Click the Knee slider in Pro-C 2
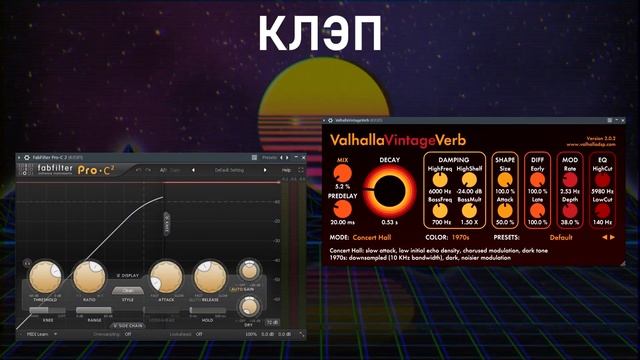Screen dimensions: 640x360 (47, 311)
